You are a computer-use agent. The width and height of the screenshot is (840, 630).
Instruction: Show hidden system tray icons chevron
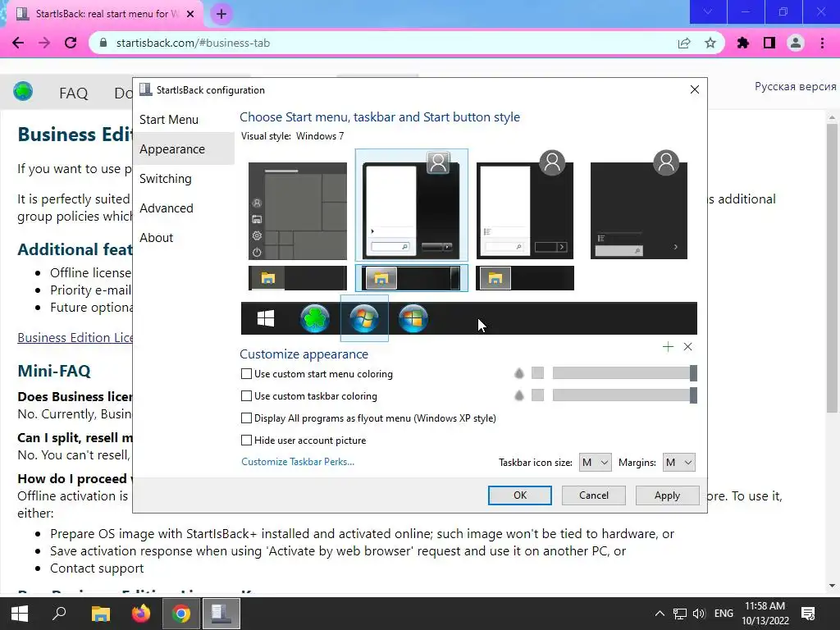[x=660, y=614]
